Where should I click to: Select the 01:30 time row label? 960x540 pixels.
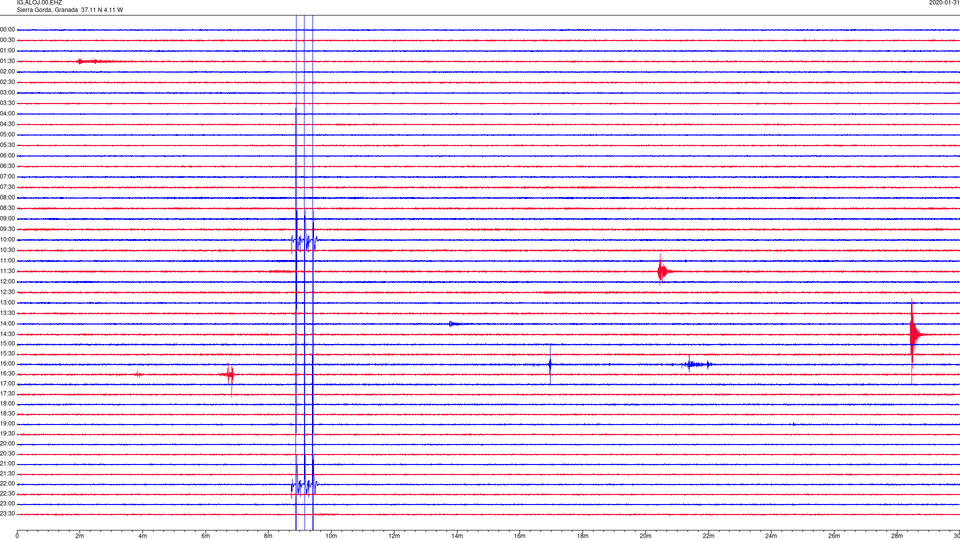[x=7, y=61]
